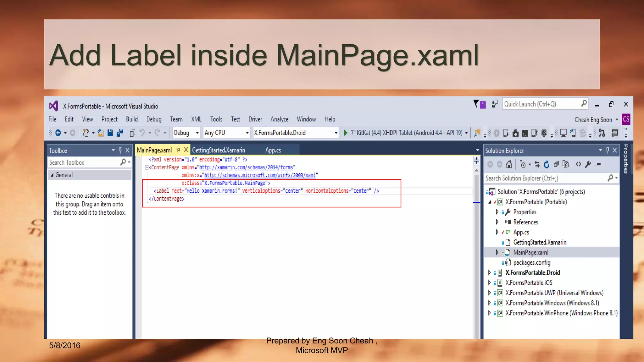Viewport: 644px width, 362px height.
Task: Click the Pending Changes Filter clock icon
Action: 523,164
